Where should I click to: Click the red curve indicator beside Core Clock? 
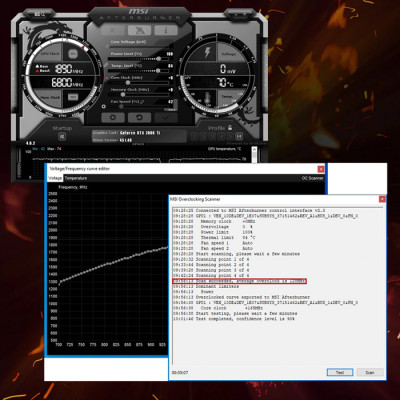[x=107, y=78]
